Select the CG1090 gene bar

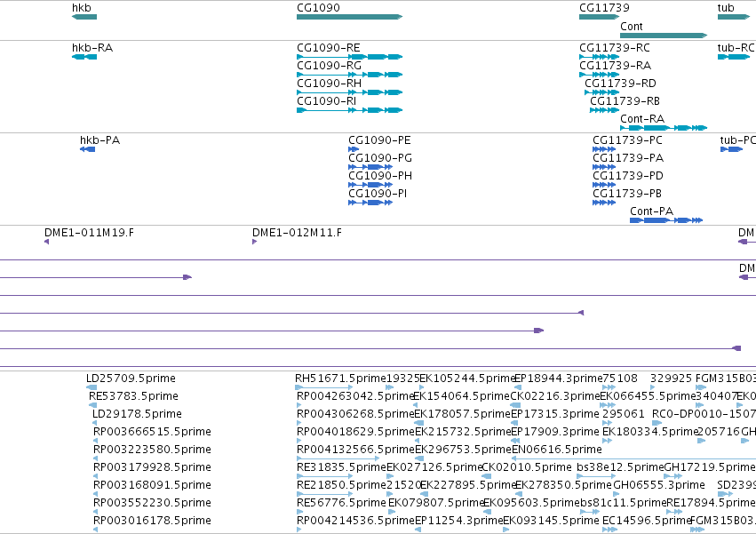(349, 17)
